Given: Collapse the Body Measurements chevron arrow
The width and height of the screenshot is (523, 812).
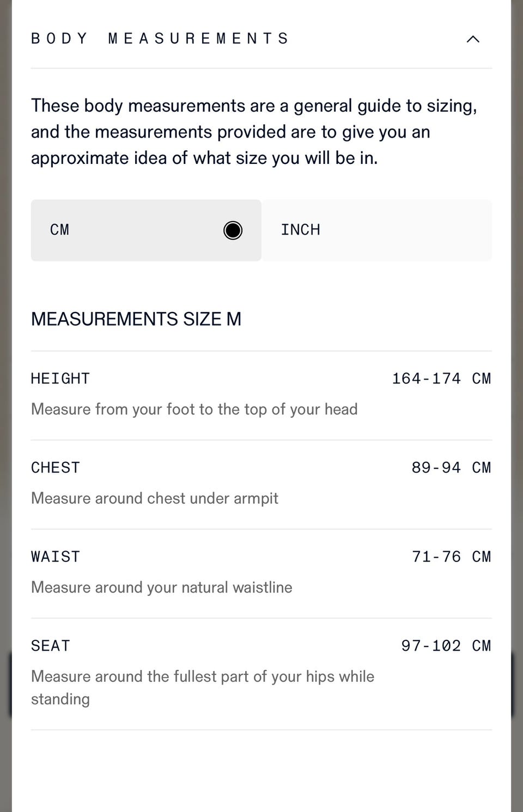Looking at the screenshot, I should click(473, 39).
